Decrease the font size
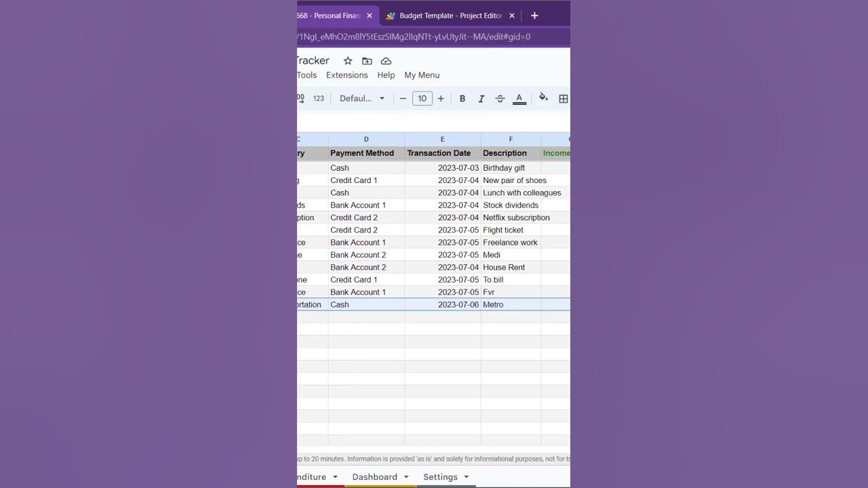This screenshot has width=868, height=488. click(x=403, y=98)
